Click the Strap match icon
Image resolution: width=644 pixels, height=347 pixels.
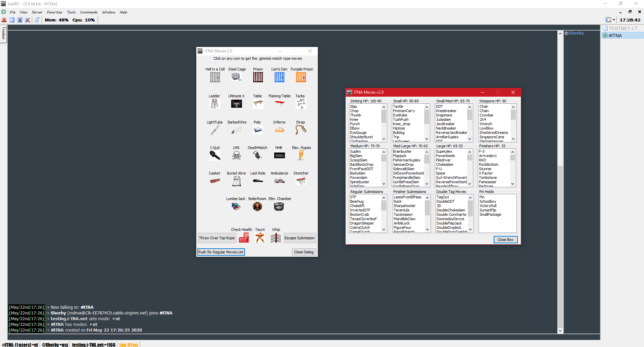pos(301,130)
